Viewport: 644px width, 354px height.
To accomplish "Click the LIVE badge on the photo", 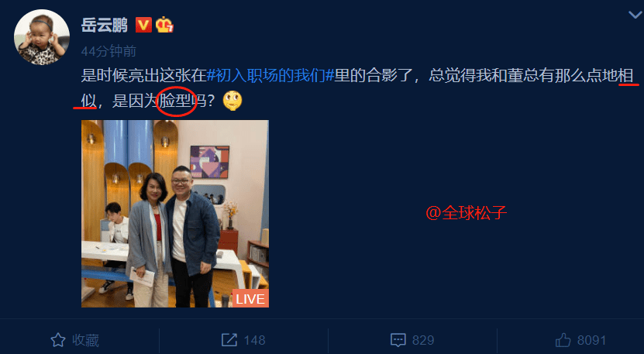I will coord(250,298).
